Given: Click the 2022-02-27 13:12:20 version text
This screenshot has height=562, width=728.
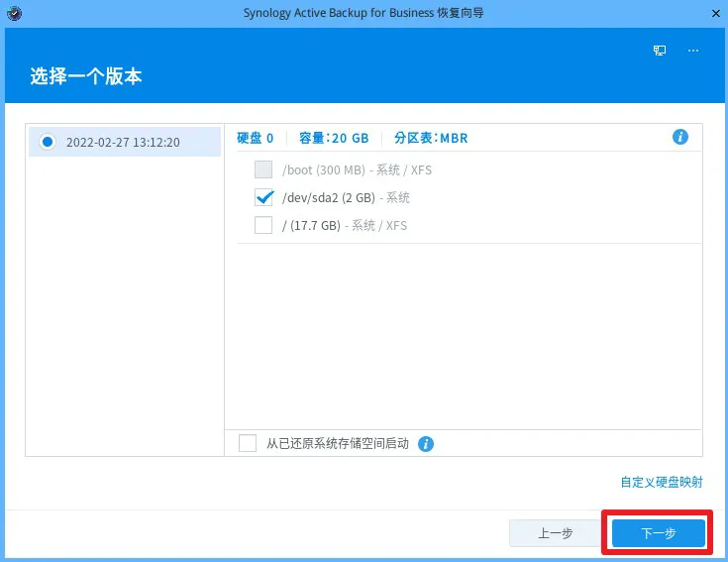Looking at the screenshot, I should point(123,142).
